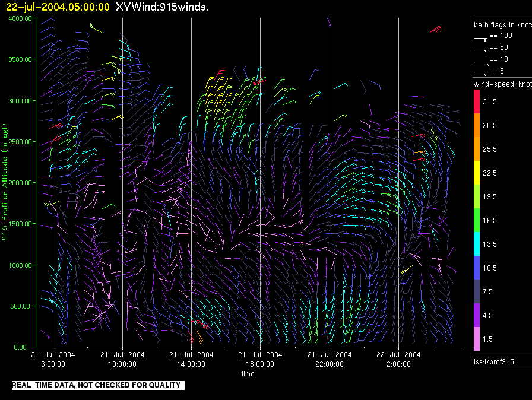Select the green 16.5 knot color band
Screen dimensions: 532x400
(477, 220)
